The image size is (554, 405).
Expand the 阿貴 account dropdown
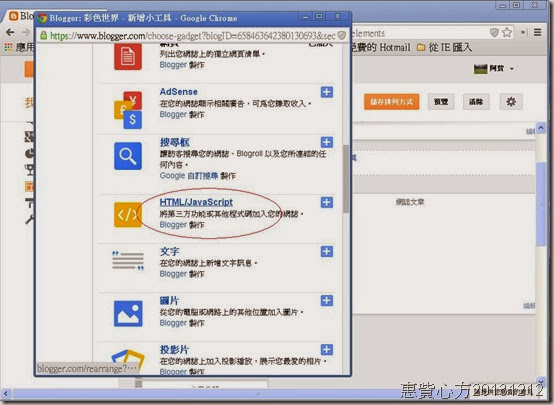click(x=494, y=69)
